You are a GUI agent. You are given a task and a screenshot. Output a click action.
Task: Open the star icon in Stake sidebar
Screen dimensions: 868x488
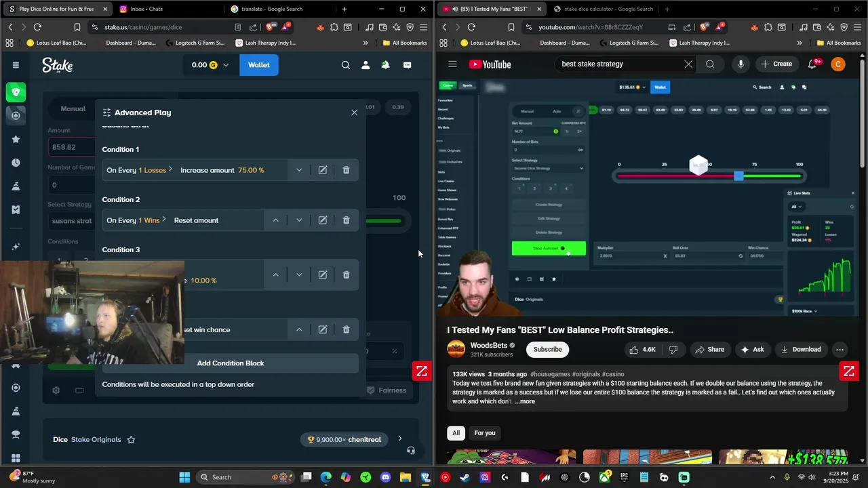pos(16,139)
